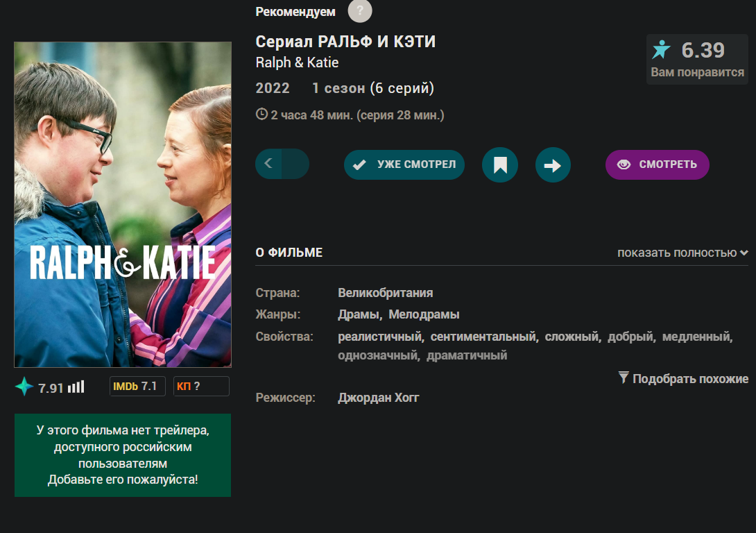Click the КП rating badge

pos(201,387)
